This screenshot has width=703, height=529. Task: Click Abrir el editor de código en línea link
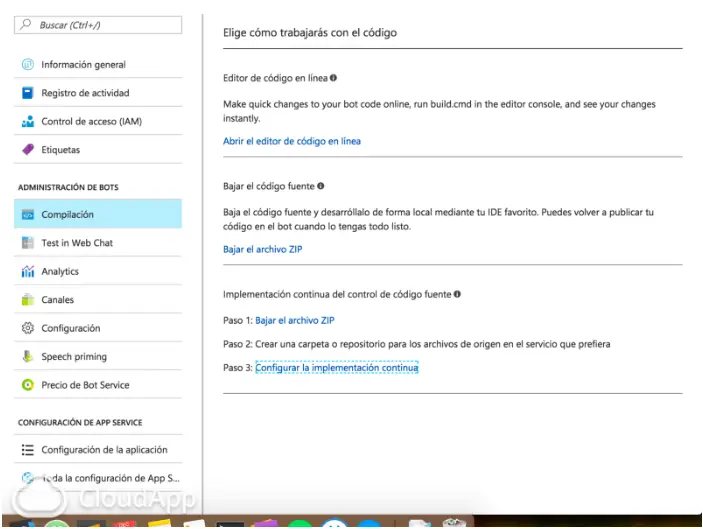coord(292,141)
